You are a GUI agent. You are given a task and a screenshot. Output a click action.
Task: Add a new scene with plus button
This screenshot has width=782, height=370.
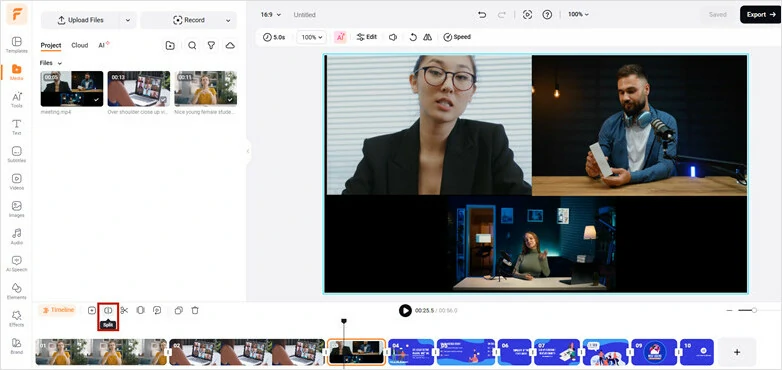[737, 352]
